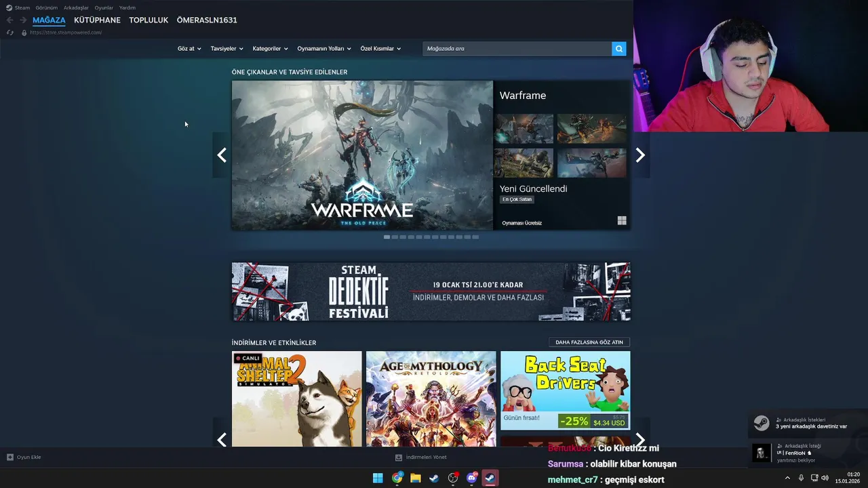The width and height of the screenshot is (868, 488).
Task: Show previous featured game with left arrow
Action: point(222,155)
